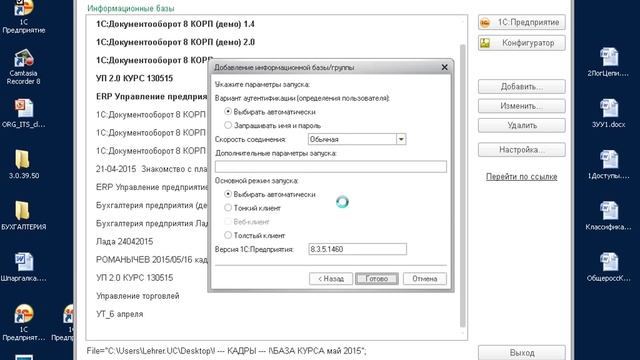Open ЗУУ1.docx desktop document

608,113
